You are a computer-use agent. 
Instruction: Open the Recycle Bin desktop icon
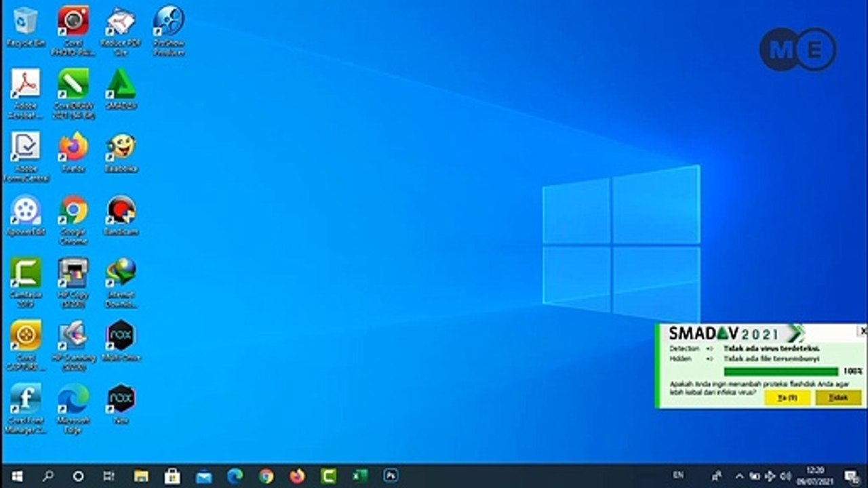(x=25, y=28)
